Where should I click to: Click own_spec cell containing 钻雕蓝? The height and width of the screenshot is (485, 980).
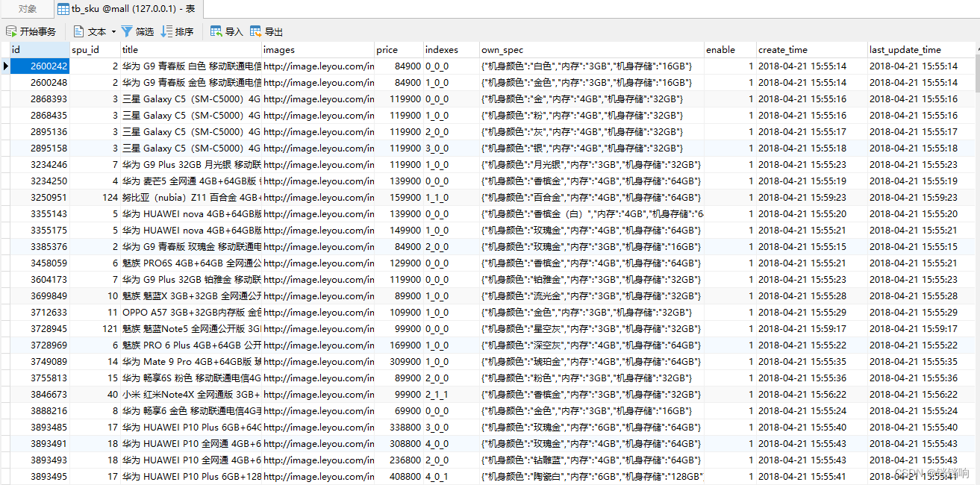[592, 460]
